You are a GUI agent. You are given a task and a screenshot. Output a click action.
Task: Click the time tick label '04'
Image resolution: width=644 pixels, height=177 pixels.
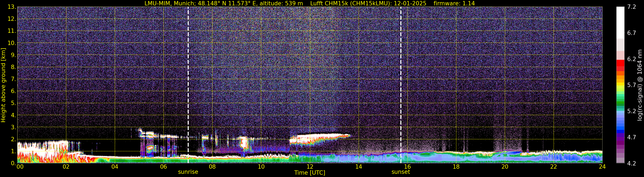pyautogui.click(x=115, y=167)
